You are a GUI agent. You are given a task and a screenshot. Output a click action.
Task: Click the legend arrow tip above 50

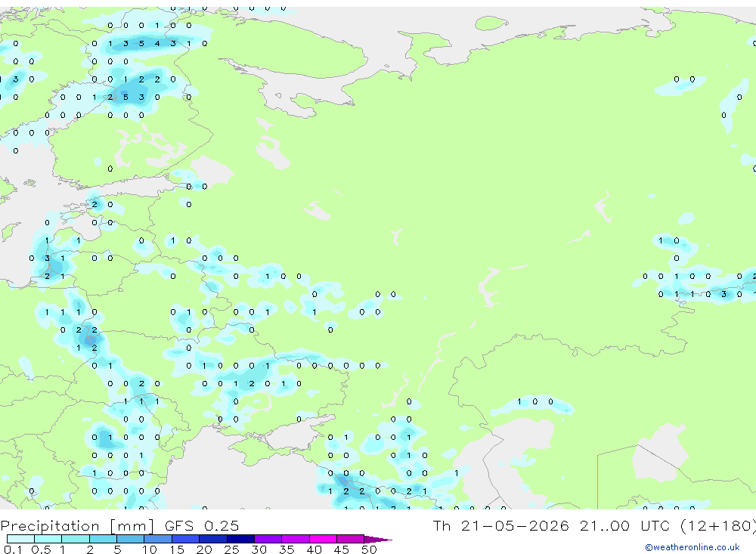point(379,539)
